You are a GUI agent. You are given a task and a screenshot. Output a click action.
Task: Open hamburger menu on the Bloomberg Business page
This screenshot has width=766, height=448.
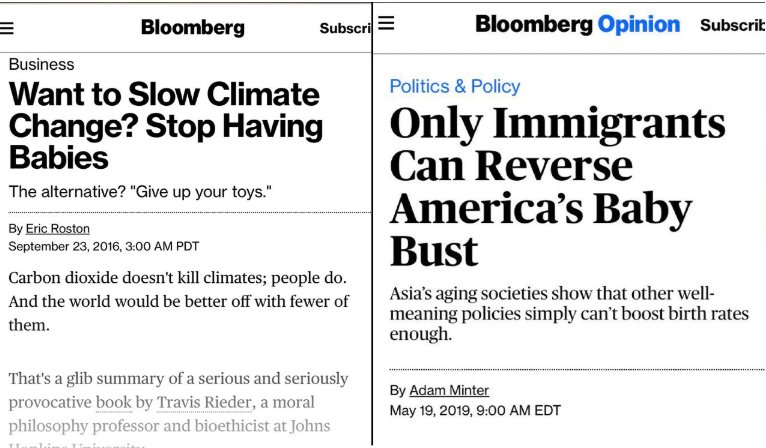(x=6, y=29)
